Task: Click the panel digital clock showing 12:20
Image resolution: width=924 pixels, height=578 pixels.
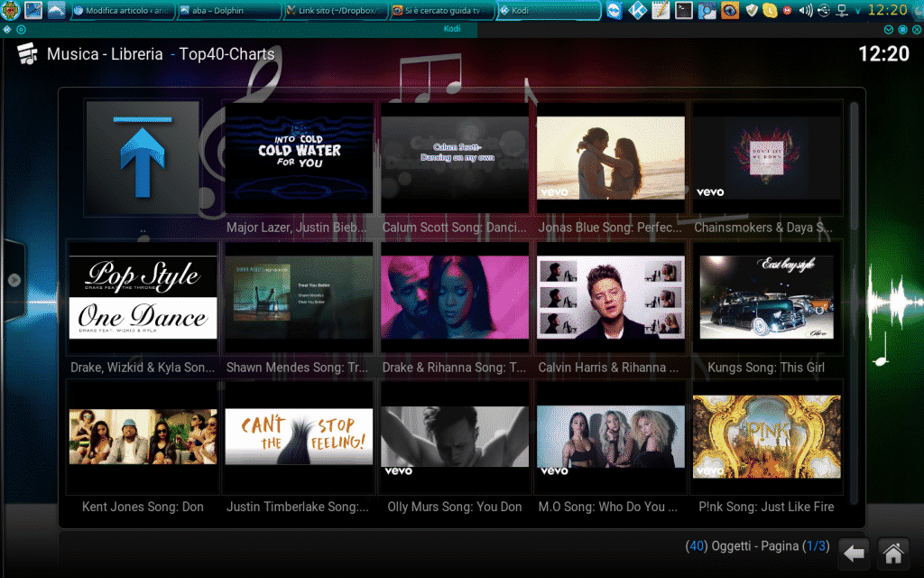Action: click(888, 10)
